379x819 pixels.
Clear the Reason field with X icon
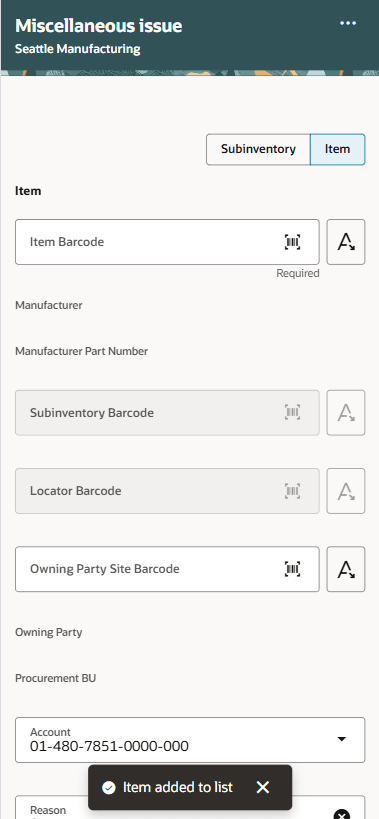[341, 814]
